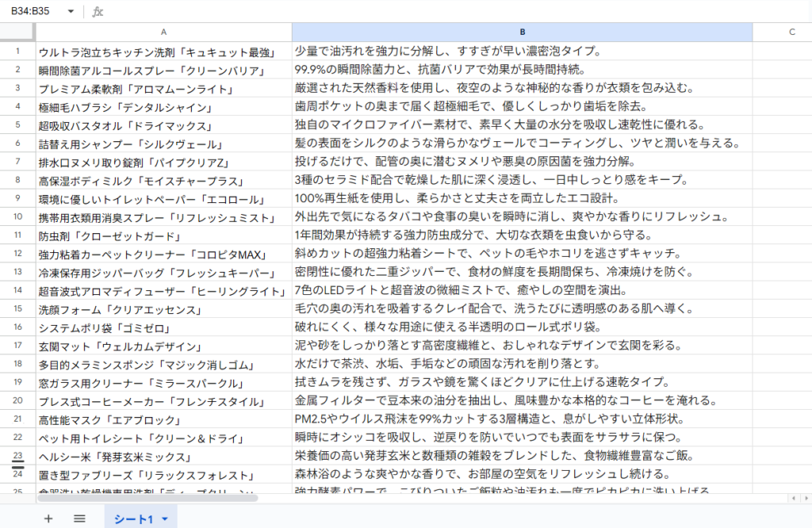This screenshot has height=528, width=812.
Task: Select column B header
Action: pyautogui.click(x=522, y=32)
